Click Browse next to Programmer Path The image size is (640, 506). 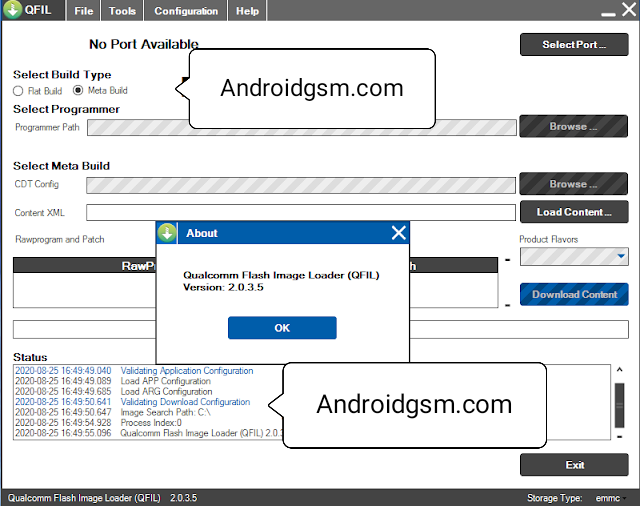click(x=573, y=126)
